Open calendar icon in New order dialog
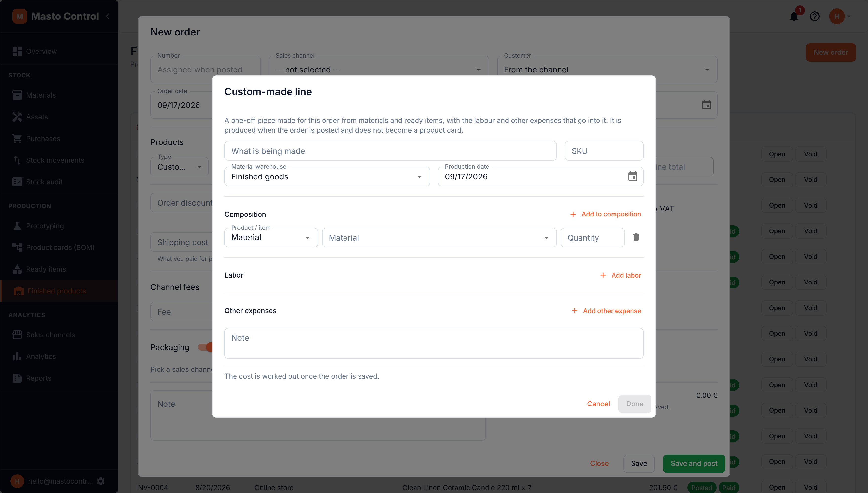Screen dimensions: 868x493 pyautogui.click(x=706, y=105)
